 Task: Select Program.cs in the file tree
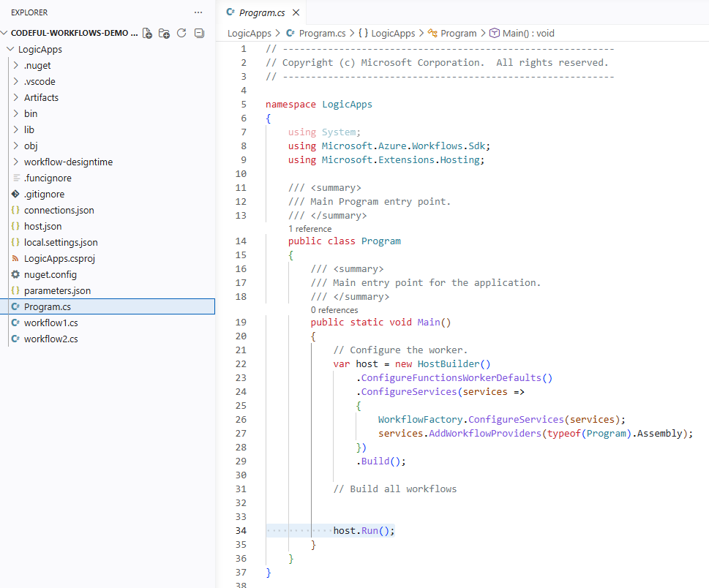tap(108, 306)
